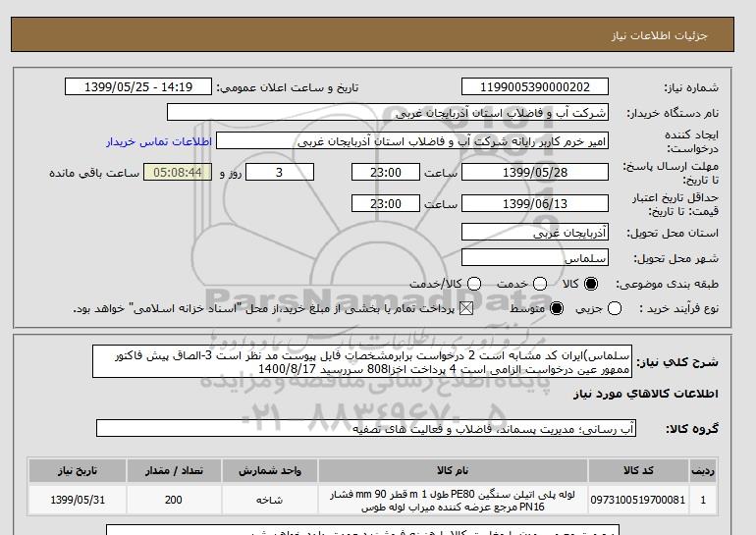Click the کد کالا column header

(638, 471)
